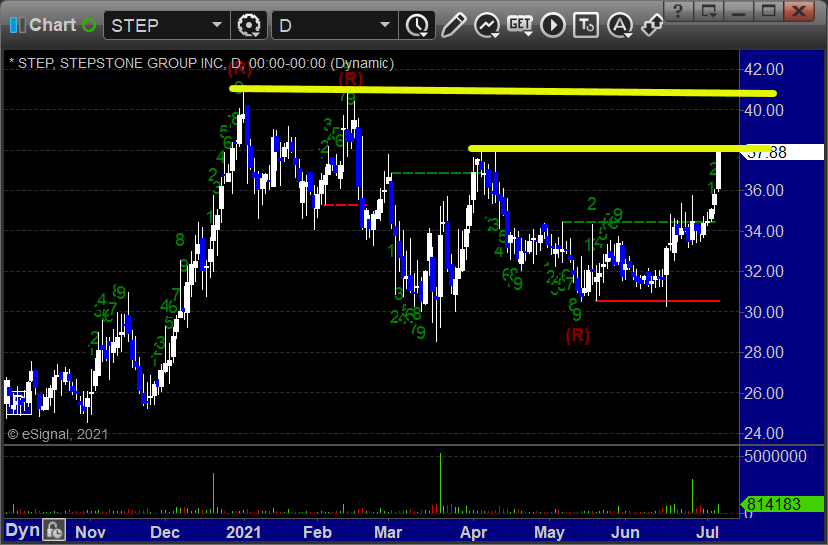Viewport: 828px width, 545px height.
Task: Click the 36.00 price axis label
Action: coord(764,190)
